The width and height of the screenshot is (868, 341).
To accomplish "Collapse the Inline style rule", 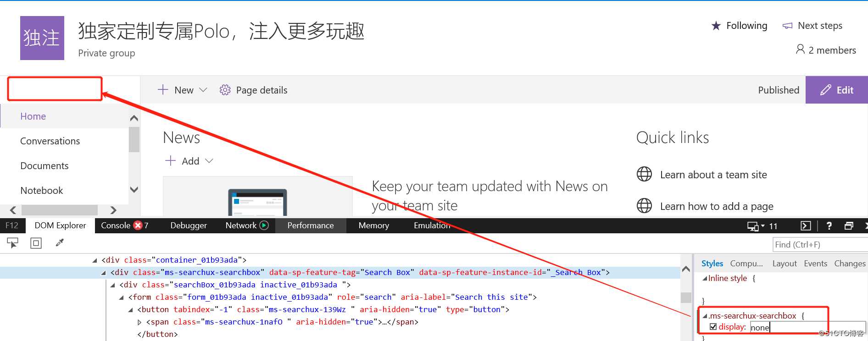I will pyautogui.click(x=705, y=278).
